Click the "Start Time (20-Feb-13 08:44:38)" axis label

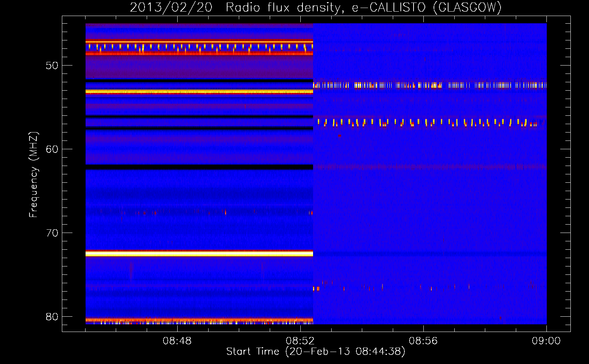point(316,352)
